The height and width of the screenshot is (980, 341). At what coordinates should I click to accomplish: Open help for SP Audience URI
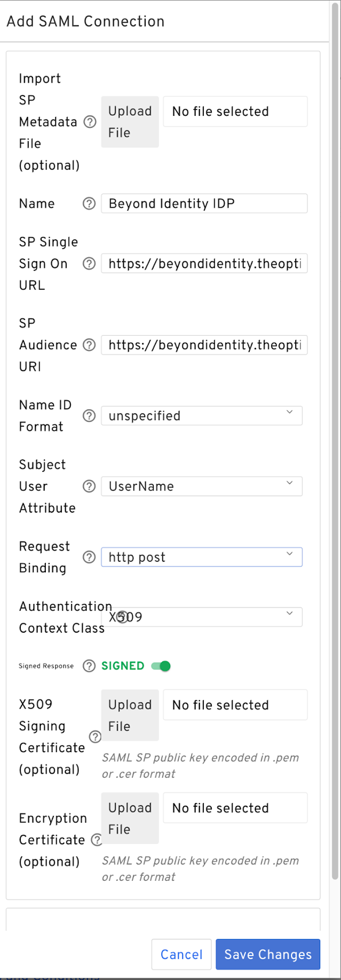point(89,345)
